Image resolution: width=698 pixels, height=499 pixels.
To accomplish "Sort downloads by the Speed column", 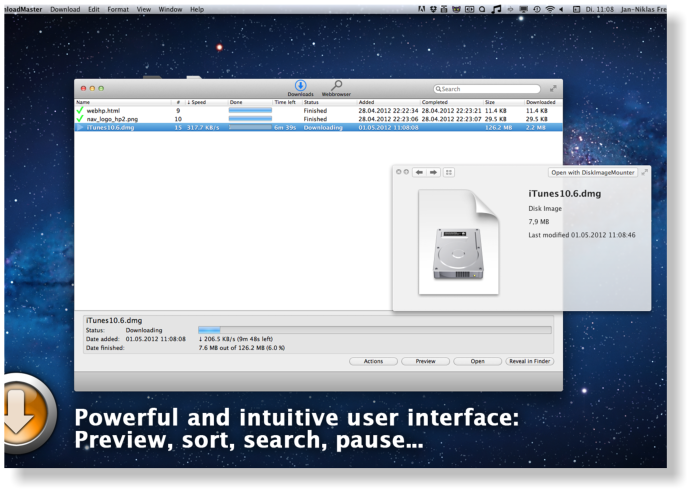I will [x=206, y=102].
